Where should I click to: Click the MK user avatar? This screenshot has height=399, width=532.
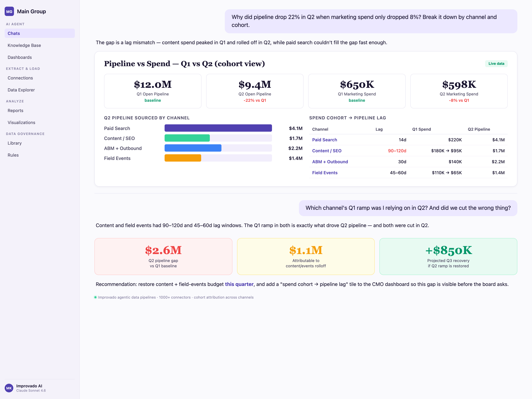(9, 388)
